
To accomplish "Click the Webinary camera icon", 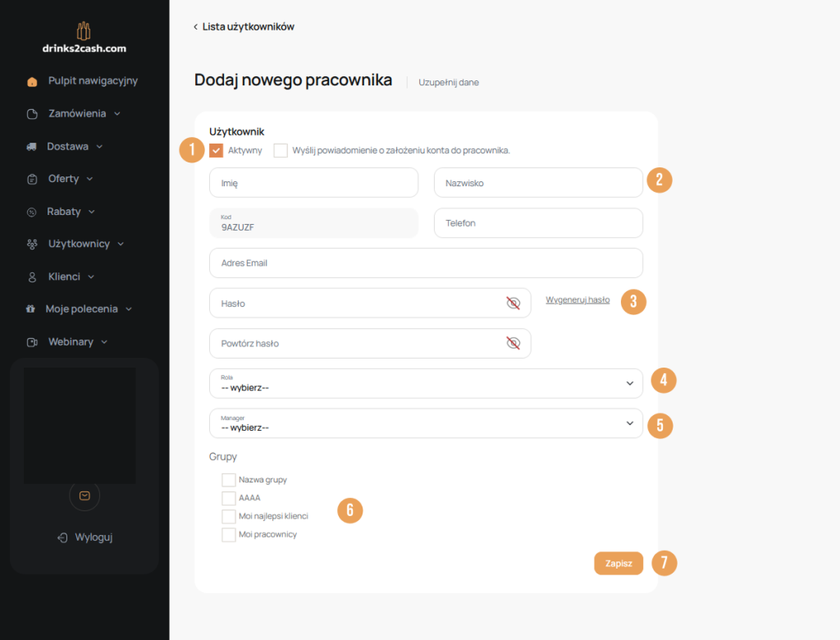I will (32, 342).
